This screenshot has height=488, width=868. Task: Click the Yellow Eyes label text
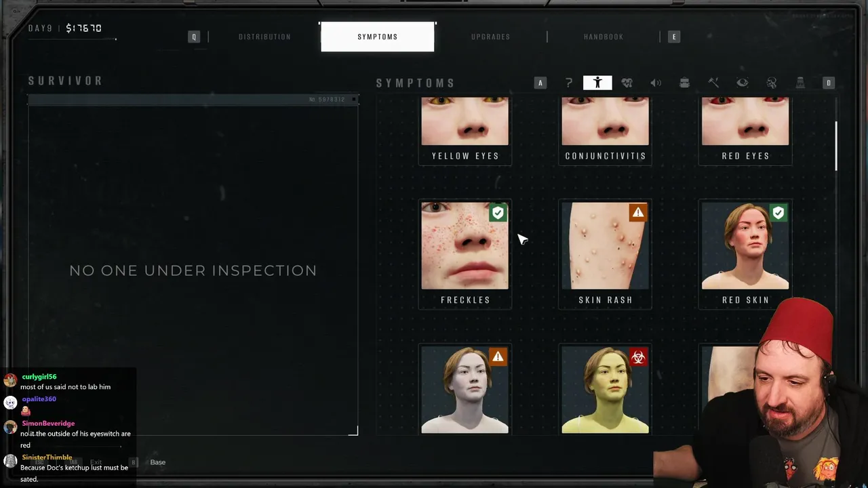point(465,156)
